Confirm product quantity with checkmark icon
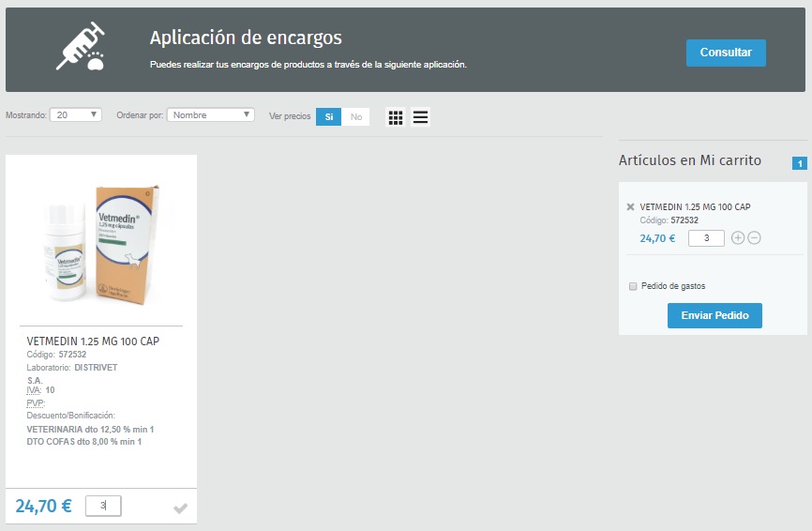The image size is (812, 531). coord(180,508)
